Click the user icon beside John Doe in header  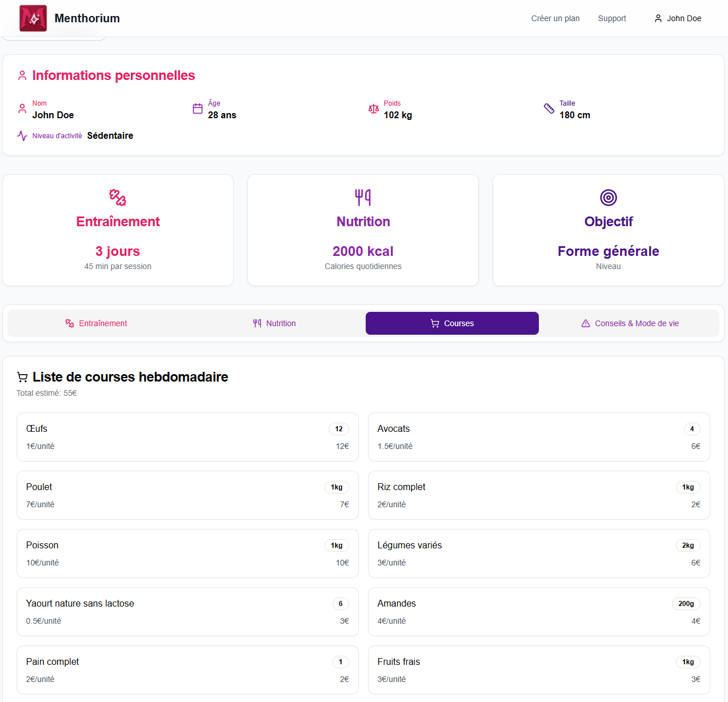[658, 18]
